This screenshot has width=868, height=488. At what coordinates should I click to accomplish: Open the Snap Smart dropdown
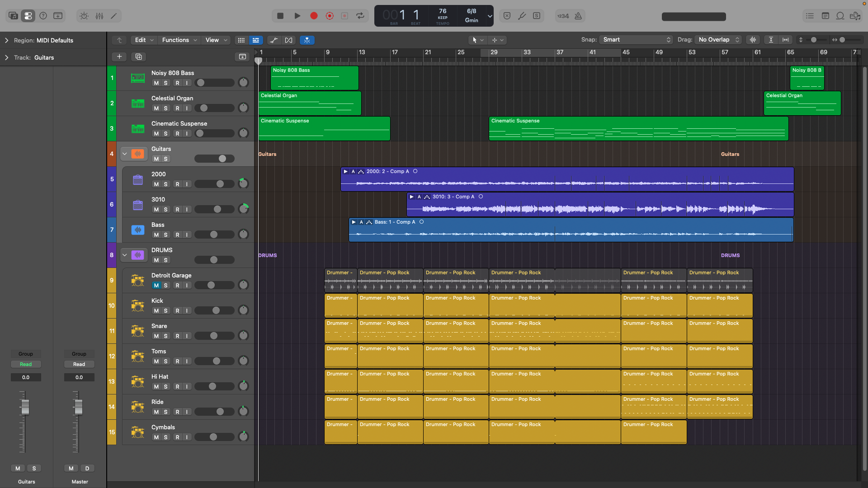(636, 40)
